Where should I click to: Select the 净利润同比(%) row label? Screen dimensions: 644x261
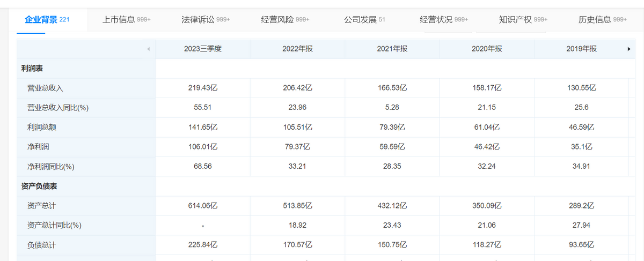coord(50,167)
